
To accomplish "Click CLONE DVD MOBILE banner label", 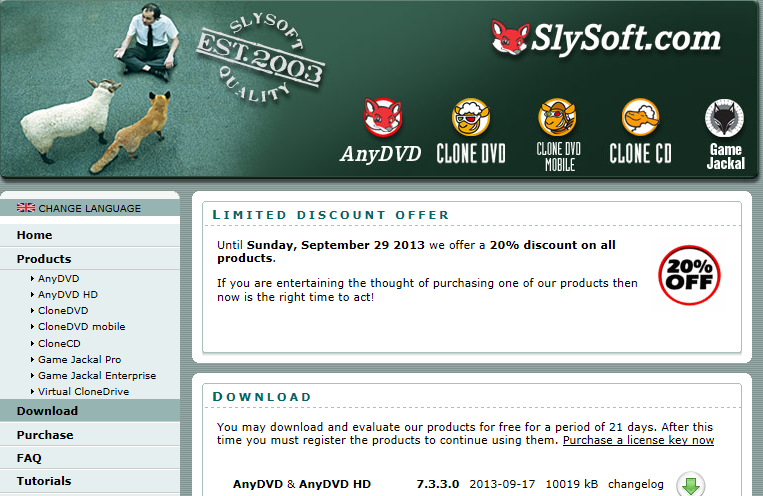I will [x=559, y=157].
